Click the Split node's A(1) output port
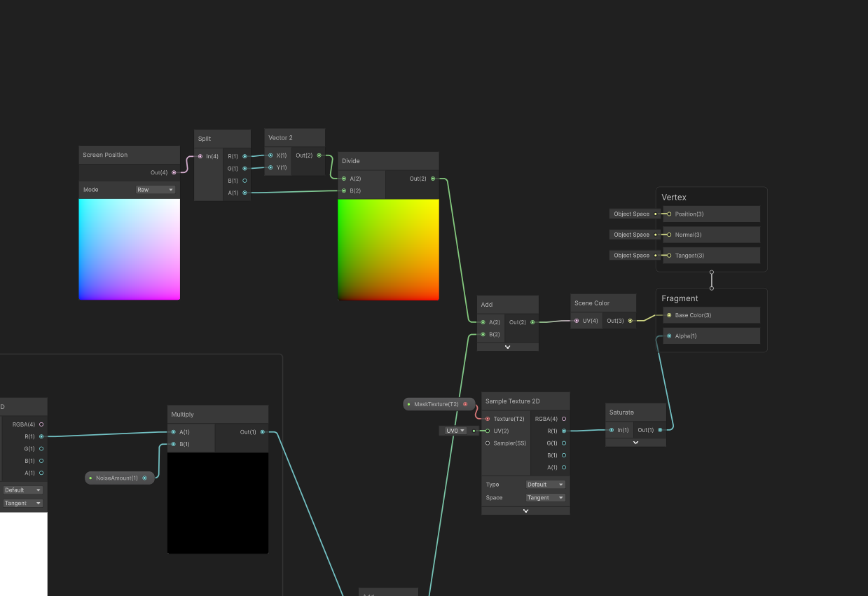Viewport: 868px width, 596px height. click(244, 193)
